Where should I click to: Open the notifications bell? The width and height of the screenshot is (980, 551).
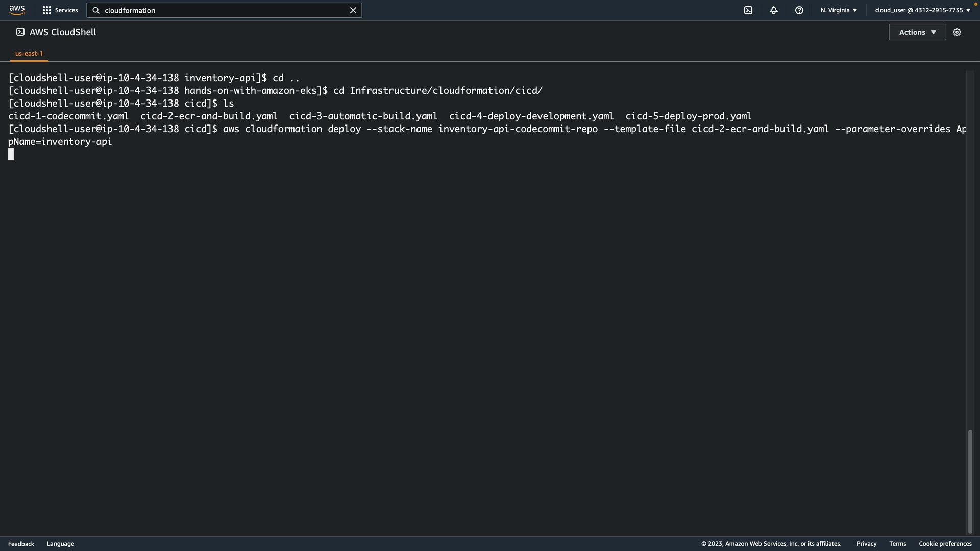773,10
